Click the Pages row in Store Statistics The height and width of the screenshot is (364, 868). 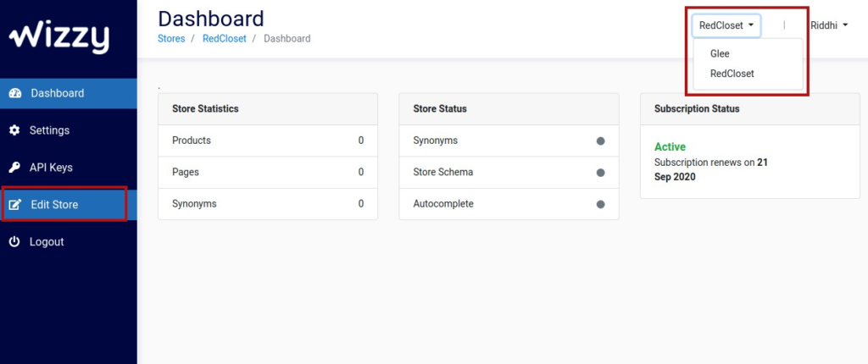268,172
